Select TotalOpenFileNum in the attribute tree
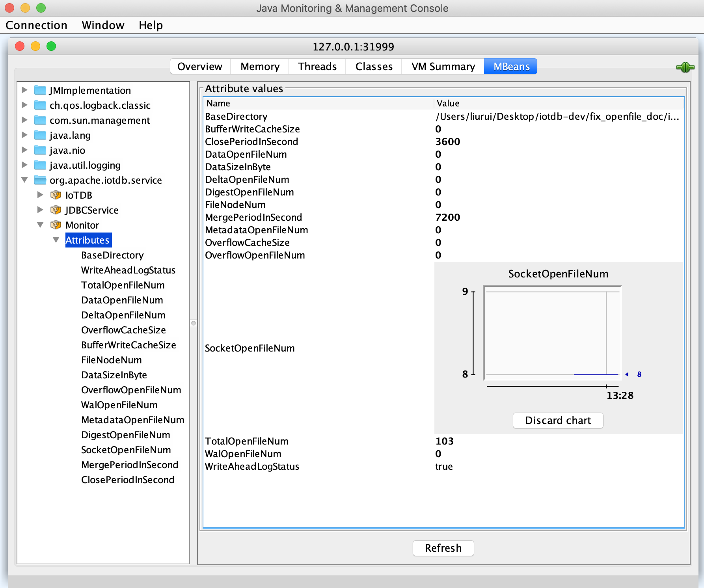This screenshot has height=588, width=704. coord(123,285)
